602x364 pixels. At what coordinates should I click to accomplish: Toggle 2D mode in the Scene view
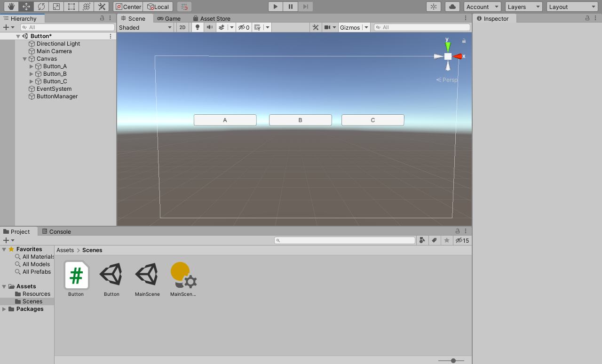click(x=182, y=27)
